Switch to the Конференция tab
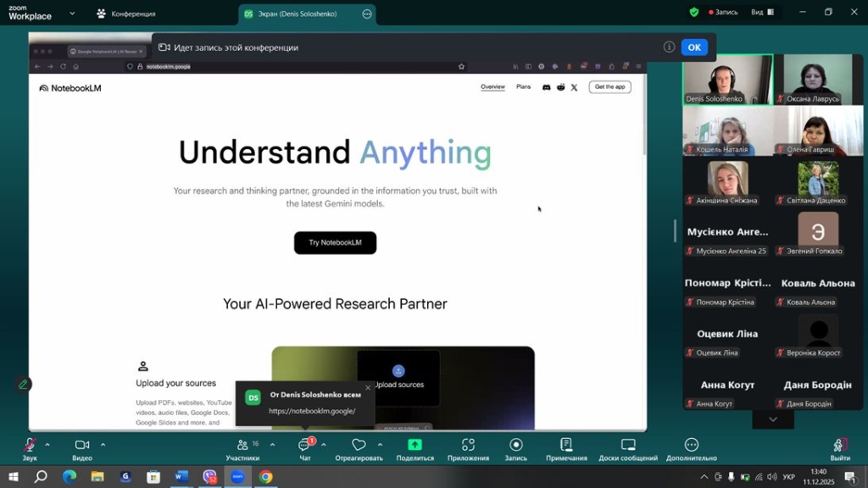 click(127, 14)
